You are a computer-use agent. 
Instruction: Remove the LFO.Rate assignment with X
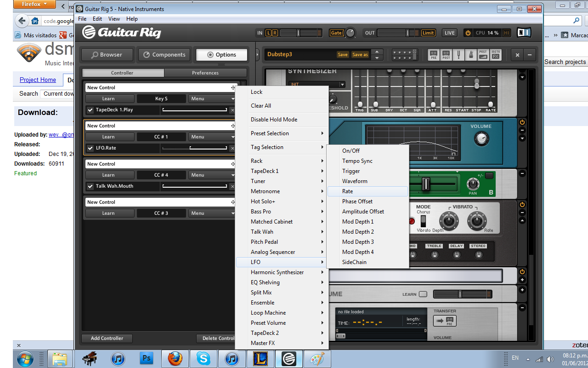click(x=232, y=148)
